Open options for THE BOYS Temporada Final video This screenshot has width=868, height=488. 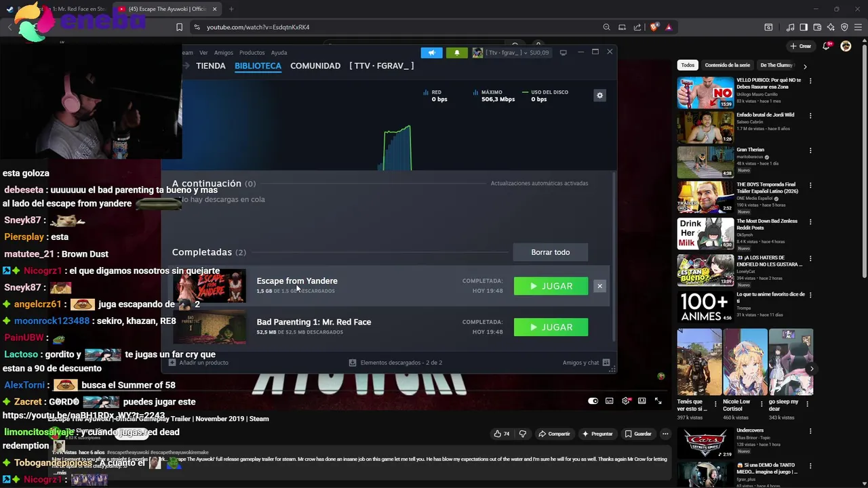[x=810, y=185]
